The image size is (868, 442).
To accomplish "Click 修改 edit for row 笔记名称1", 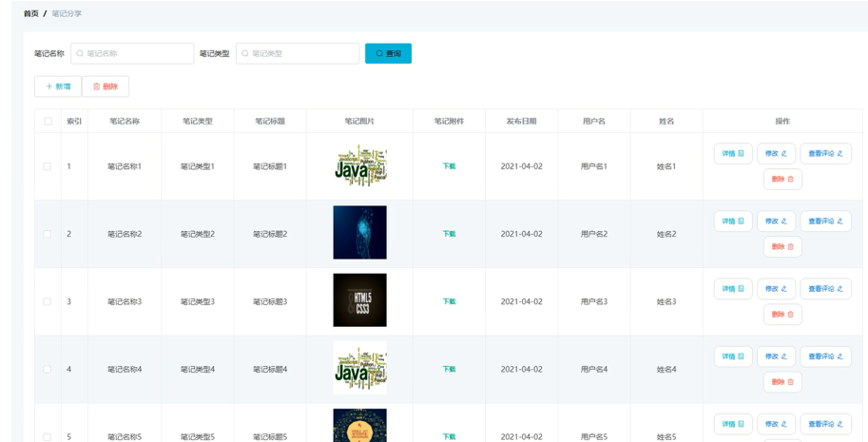I will click(776, 154).
